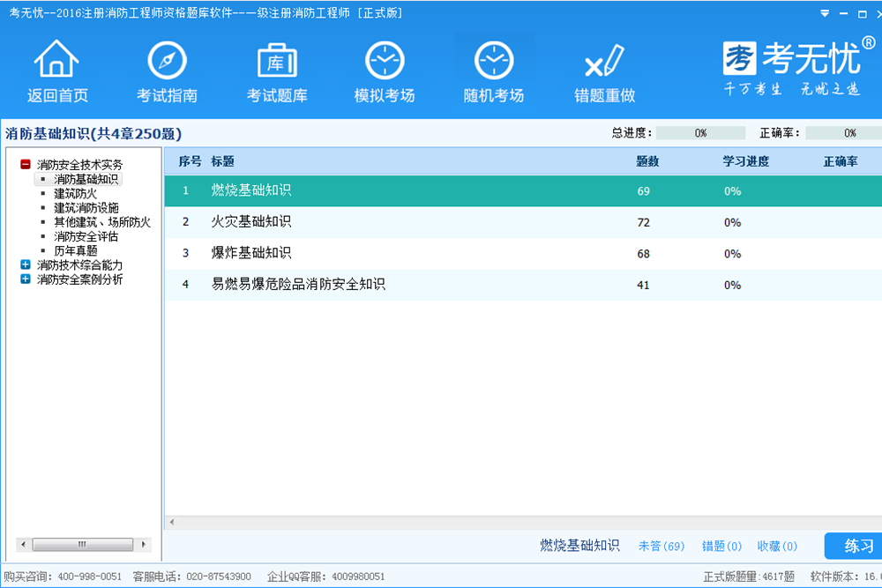This screenshot has height=588, width=882.
Task: Click the tree panel scroll-left arrow
Action: pyautogui.click(x=23, y=544)
